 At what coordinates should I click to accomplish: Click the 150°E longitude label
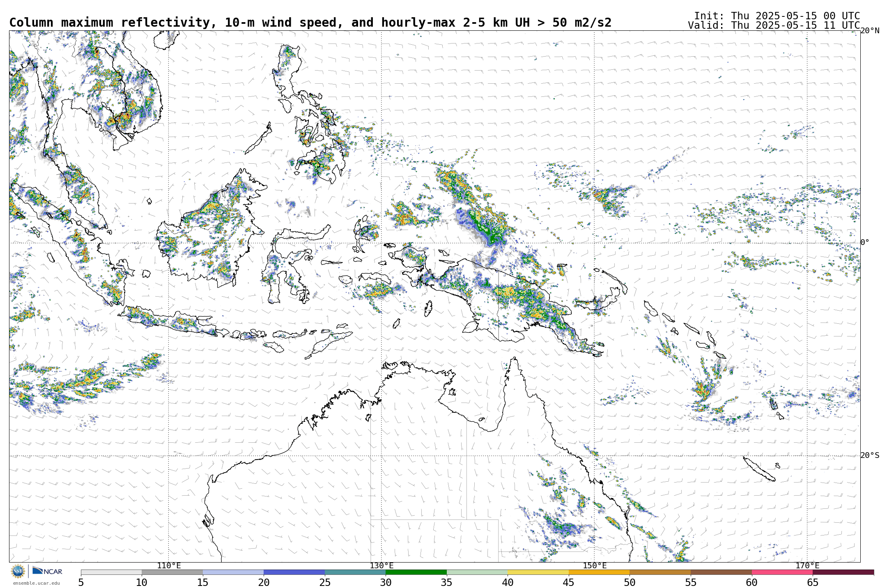click(x=595, y=566)
